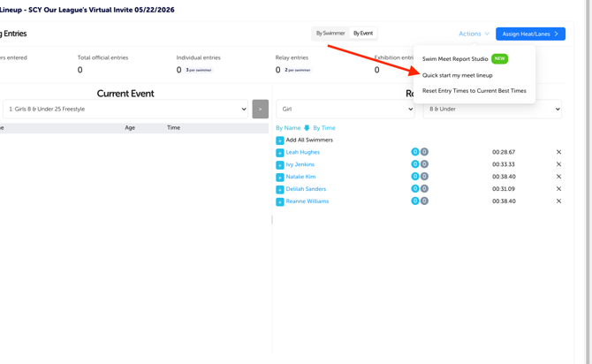Toggle the Actions menu
The height and width of the screenshot is (364, 592).
click(x=474, y=34)
